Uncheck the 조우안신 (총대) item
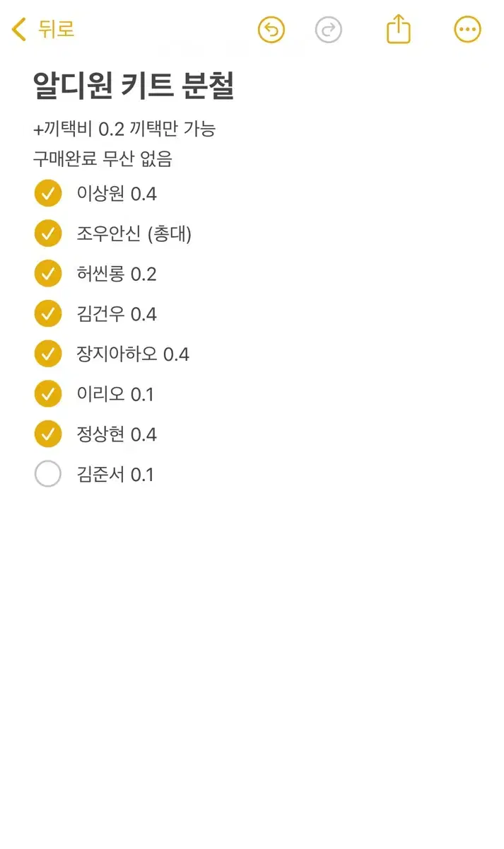Viewport: 504px width, 849px height. (48, 233)
